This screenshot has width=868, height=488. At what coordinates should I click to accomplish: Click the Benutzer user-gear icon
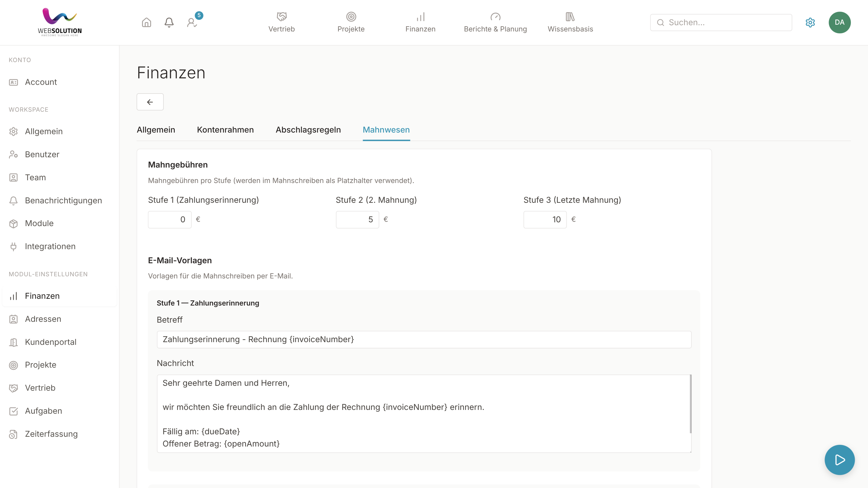(x=14, y=154)
